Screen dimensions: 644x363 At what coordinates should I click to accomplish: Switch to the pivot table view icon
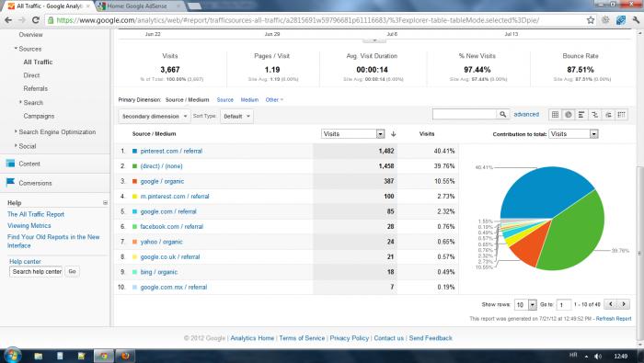point(621,115)
